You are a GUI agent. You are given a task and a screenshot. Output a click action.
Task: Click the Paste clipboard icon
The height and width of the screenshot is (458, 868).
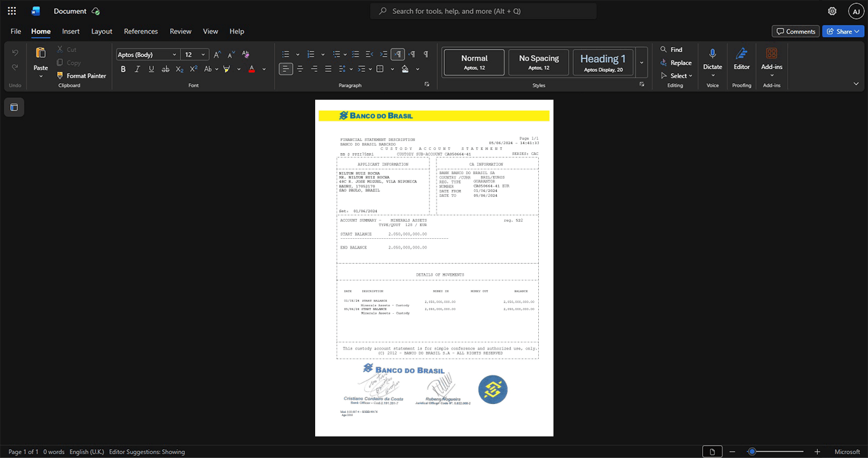[41, 53]
